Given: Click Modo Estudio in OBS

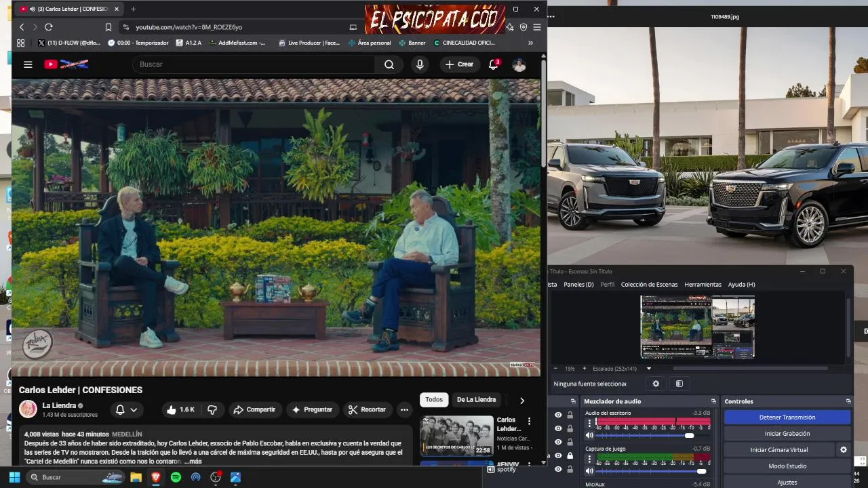Looking at the screenshot, I should (x=787, y=466).
